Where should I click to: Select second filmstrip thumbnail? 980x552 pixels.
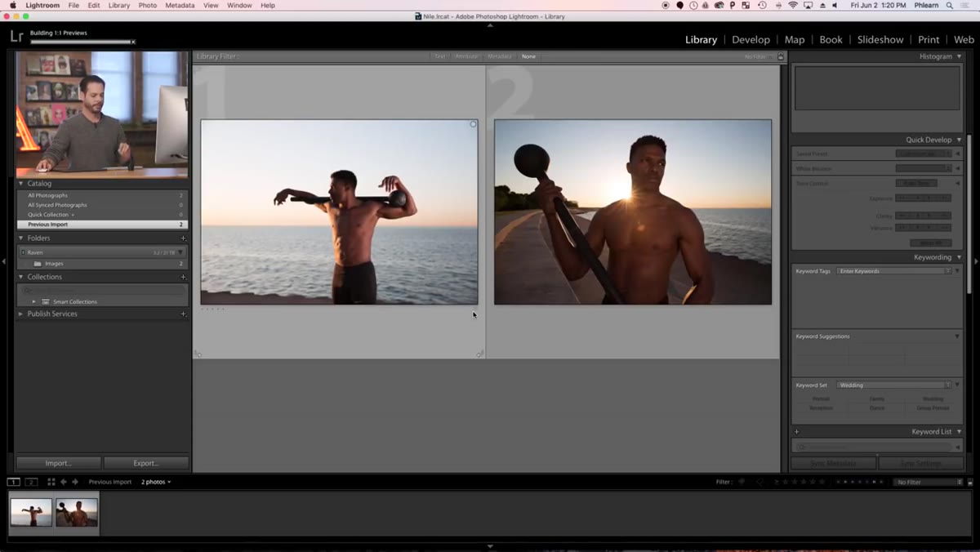[x=77, y=513]
